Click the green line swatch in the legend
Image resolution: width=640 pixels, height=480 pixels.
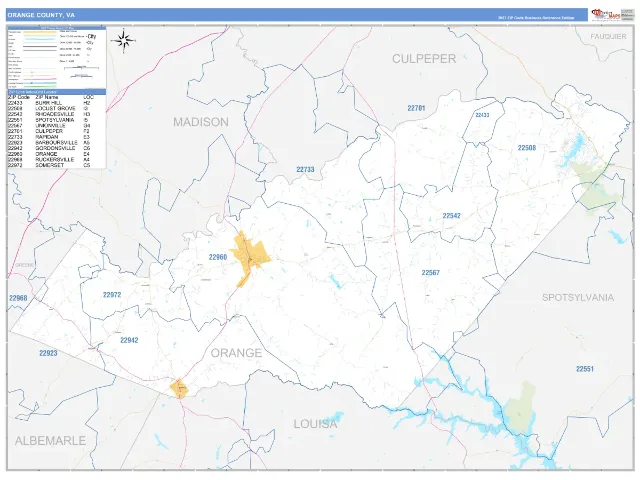coord(40,87)
